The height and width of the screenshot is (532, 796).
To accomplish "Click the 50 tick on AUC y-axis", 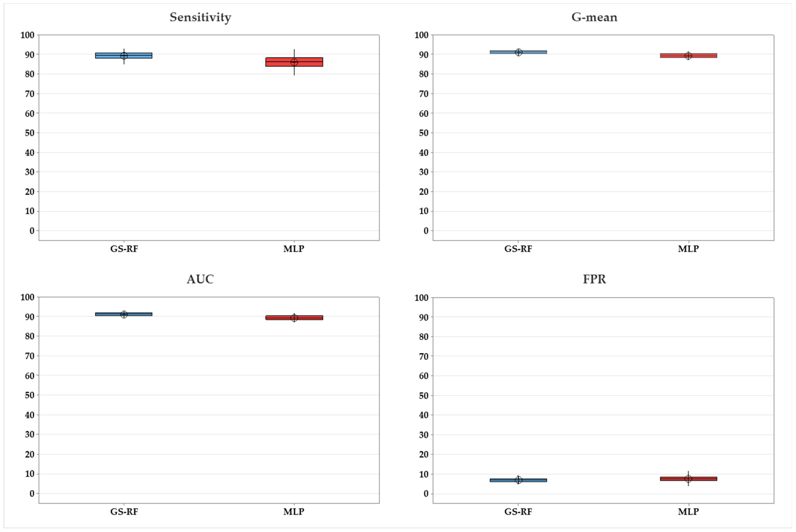I will point(30,395).
